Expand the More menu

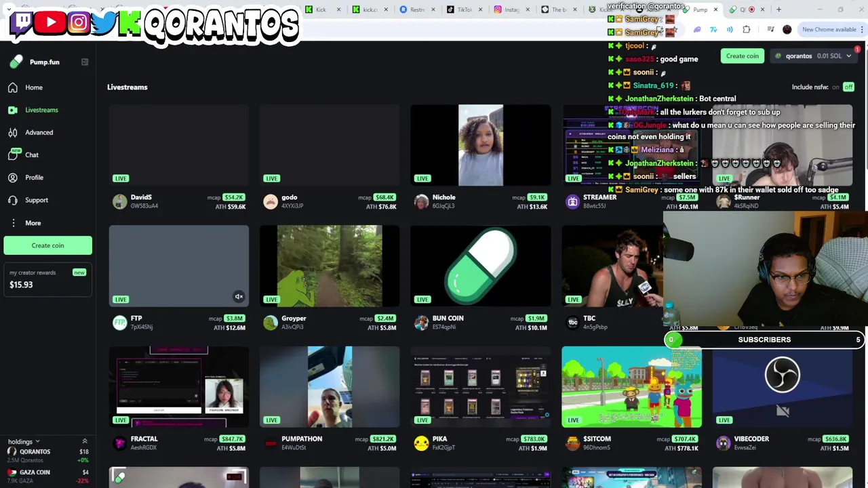(x=33, y=223)
